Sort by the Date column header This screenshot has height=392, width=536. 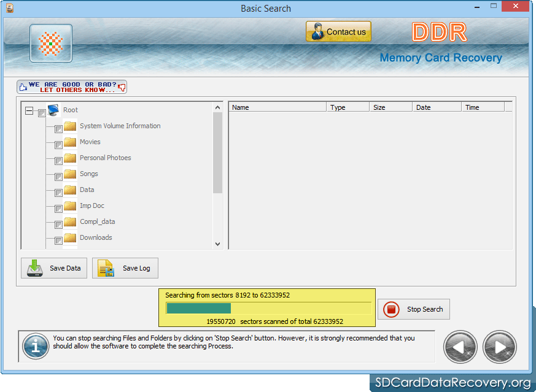pyautogui.click(x=437, y=107)
